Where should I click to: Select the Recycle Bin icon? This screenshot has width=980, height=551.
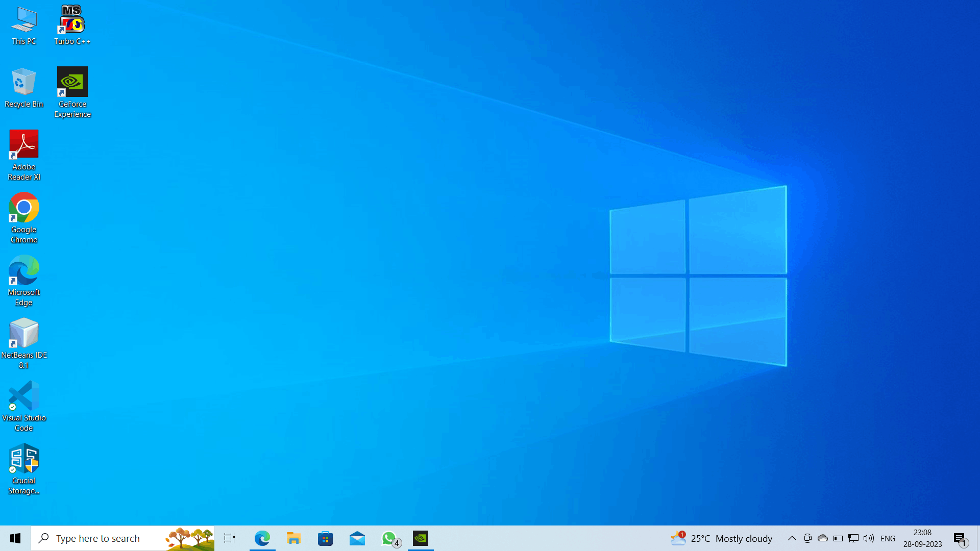tap(24, 88)
